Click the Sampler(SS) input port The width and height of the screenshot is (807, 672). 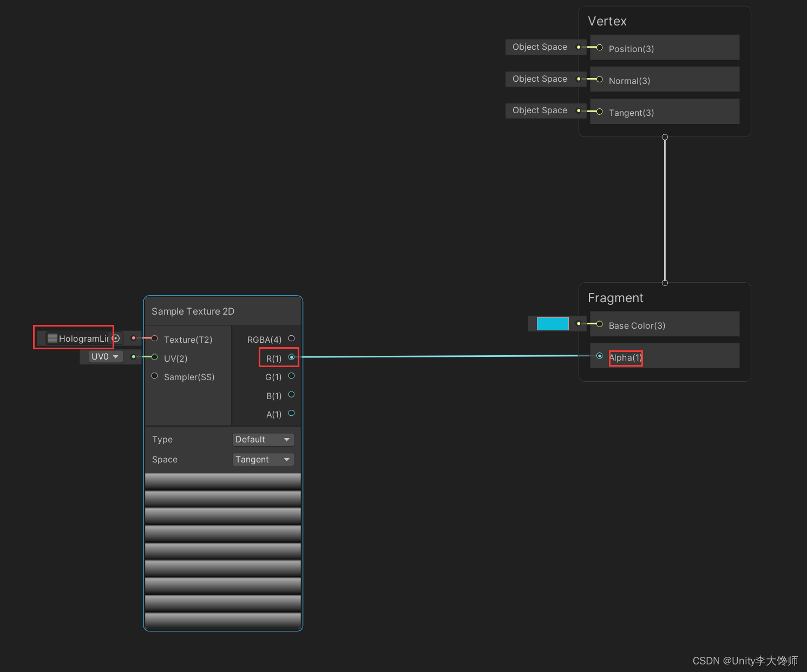[x=154, y=376]
